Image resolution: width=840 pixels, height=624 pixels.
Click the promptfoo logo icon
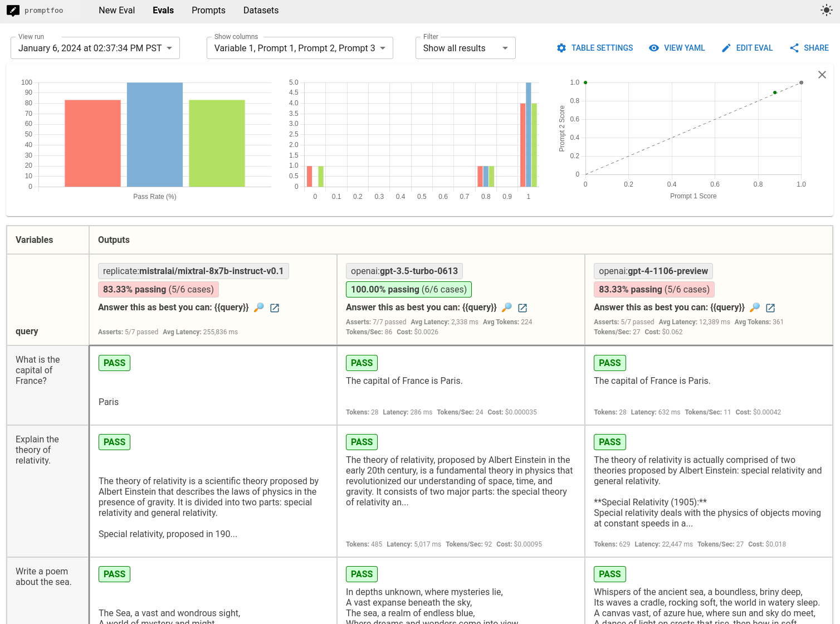[x=13, y=11]
